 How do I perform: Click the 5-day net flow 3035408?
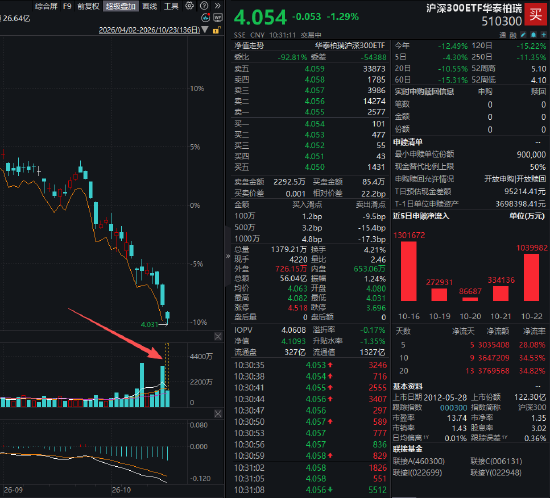[x=494, y=345]
